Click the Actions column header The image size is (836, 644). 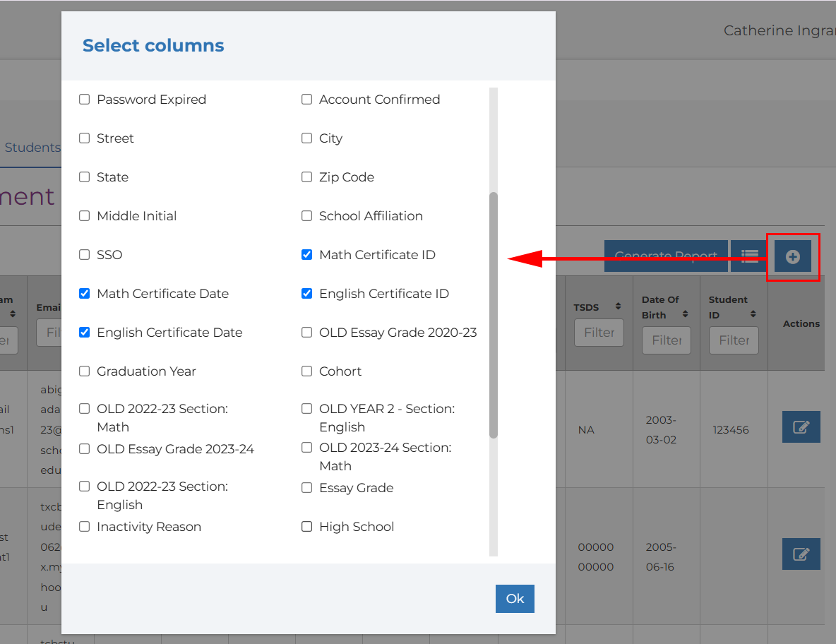pyautogui.click(x=801, y=323)
